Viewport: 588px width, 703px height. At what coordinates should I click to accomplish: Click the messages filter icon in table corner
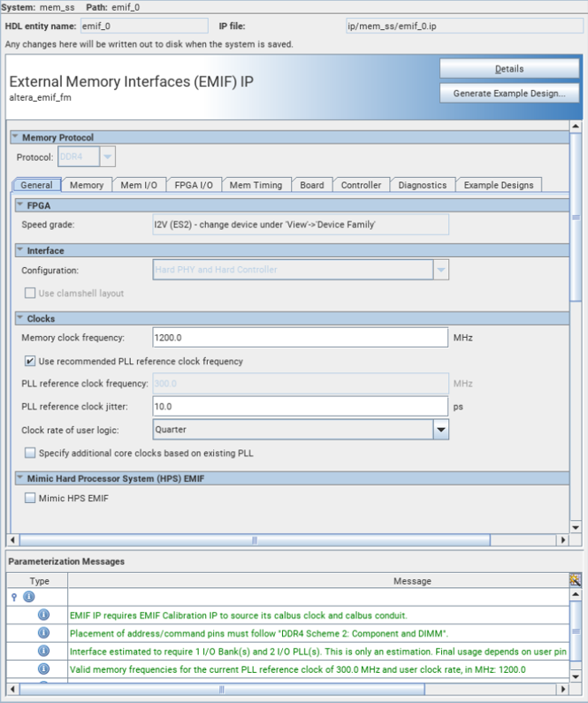tap(576, 580)
